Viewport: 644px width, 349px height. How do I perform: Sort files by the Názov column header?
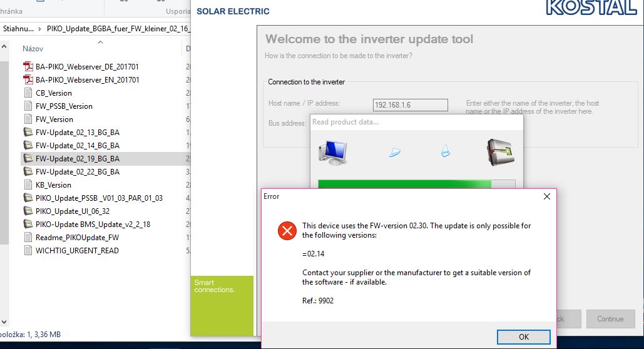pyautogui.click(x=33, y=48)
